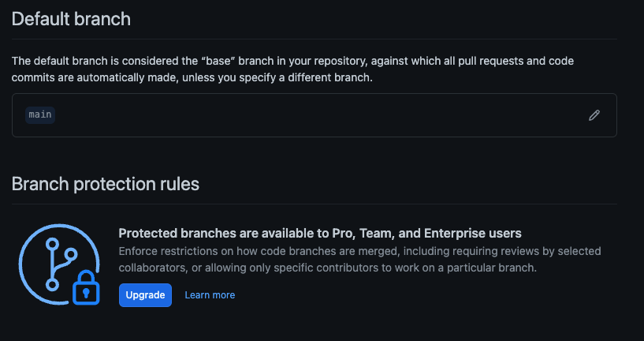This screenshot has height=341, width=644.
Task: Click the Default branch heading
Action: point(71,19)
